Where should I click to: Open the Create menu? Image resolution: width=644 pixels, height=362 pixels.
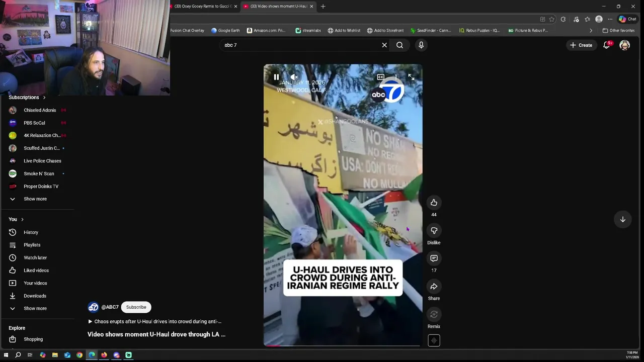[581, 45]
